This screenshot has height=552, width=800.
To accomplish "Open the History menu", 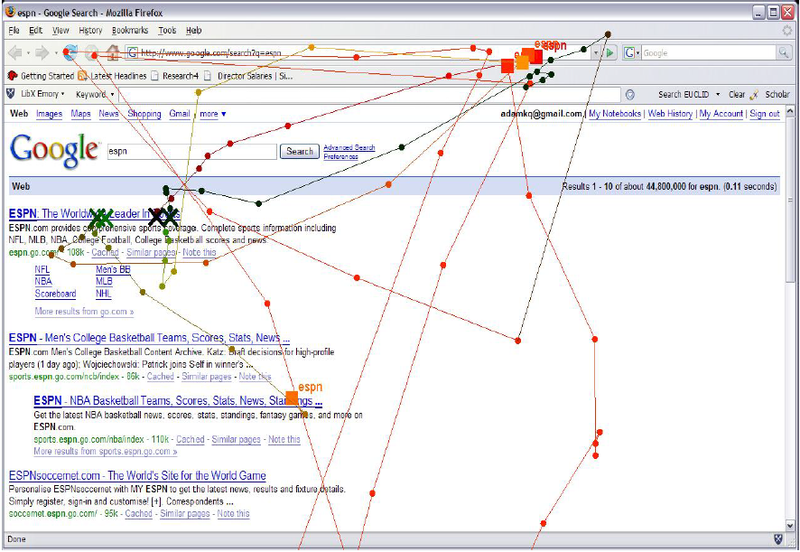I will click(90, 31).
